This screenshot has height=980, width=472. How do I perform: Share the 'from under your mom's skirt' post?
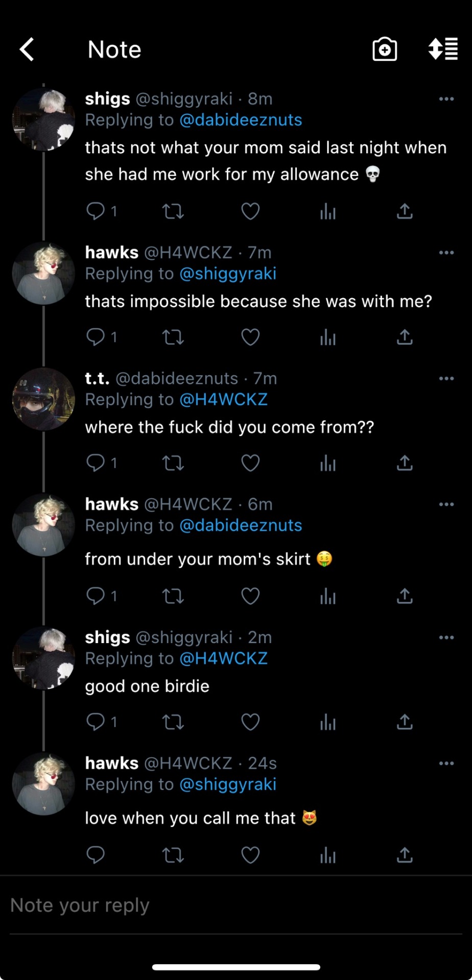pos(405,596)
